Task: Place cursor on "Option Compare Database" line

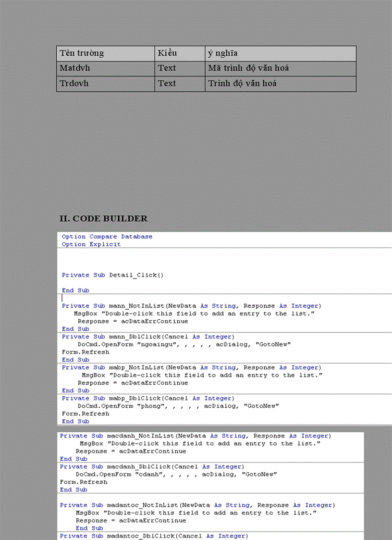Action: (107, 237)
